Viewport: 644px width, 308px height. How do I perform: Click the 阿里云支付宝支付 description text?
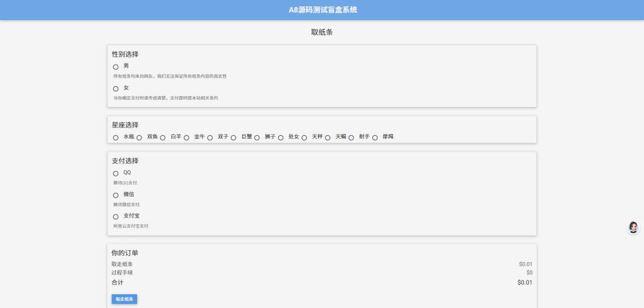tap(131, 226)
